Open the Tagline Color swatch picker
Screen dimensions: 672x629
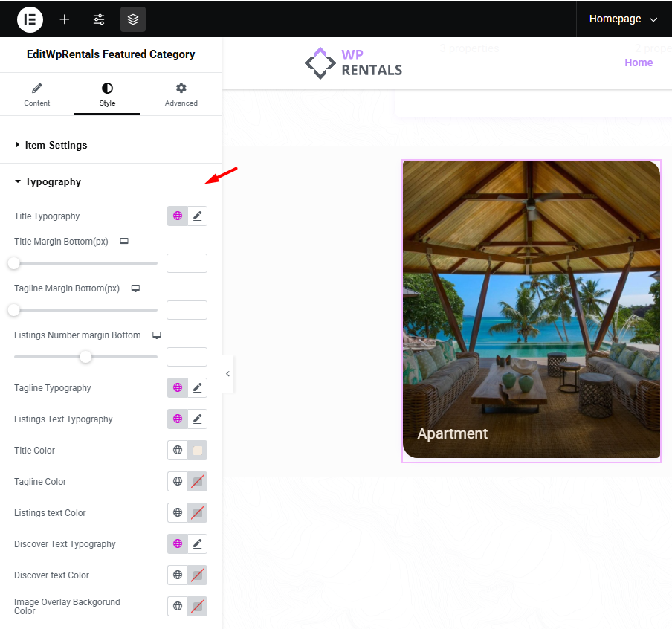click(x=197, y=482)
